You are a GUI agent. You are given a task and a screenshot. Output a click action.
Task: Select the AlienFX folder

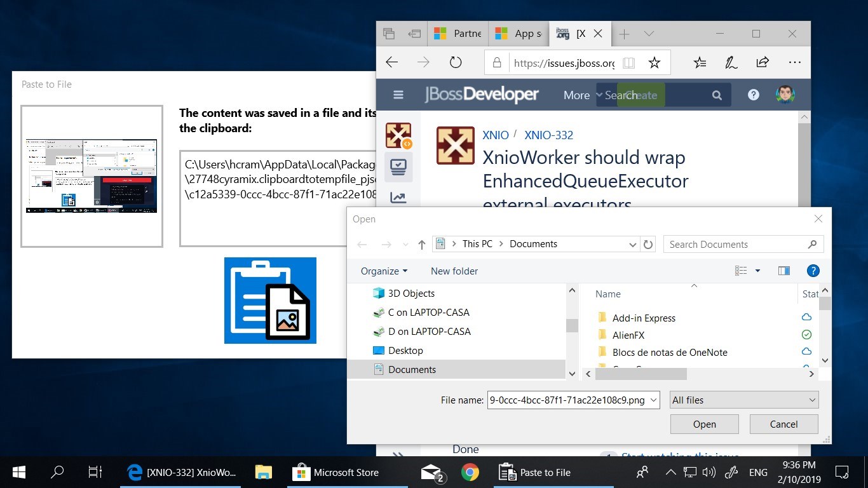(x=628, y=335)
